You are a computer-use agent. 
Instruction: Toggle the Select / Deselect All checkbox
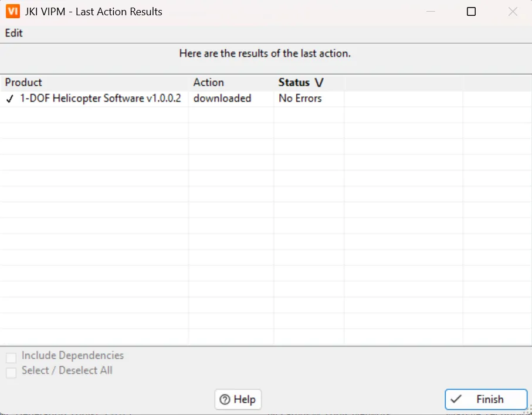coord(11,373)
